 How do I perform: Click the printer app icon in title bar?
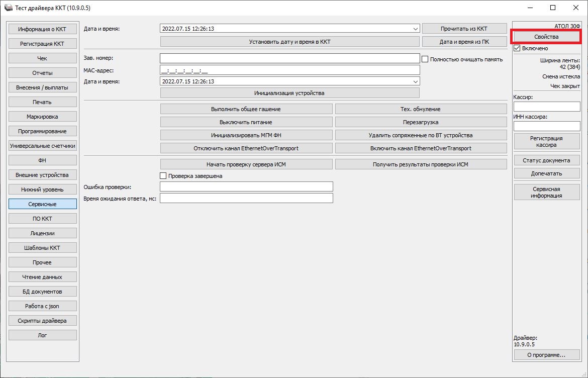(x=9, y=8)
